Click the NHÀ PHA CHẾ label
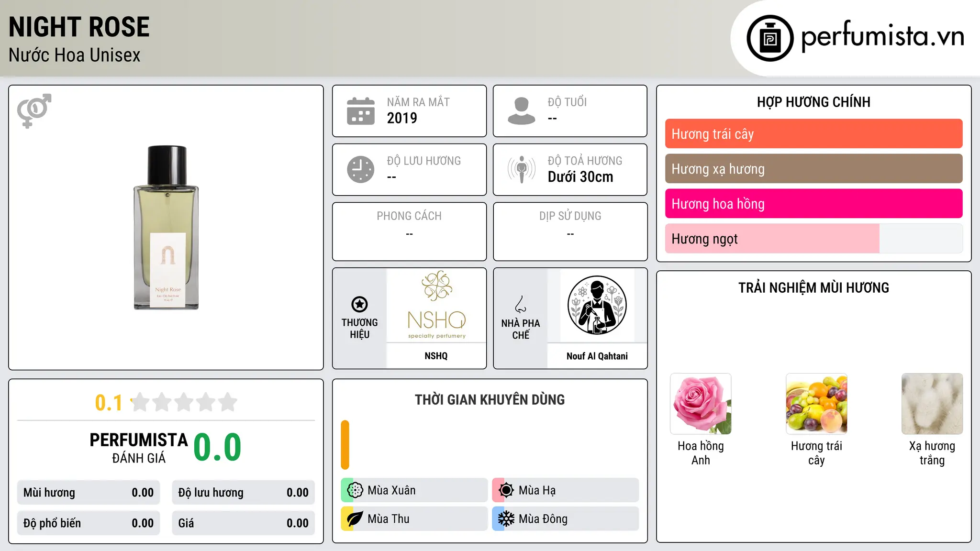This screenshot has width=980, height=551. (x=520, y=329)
